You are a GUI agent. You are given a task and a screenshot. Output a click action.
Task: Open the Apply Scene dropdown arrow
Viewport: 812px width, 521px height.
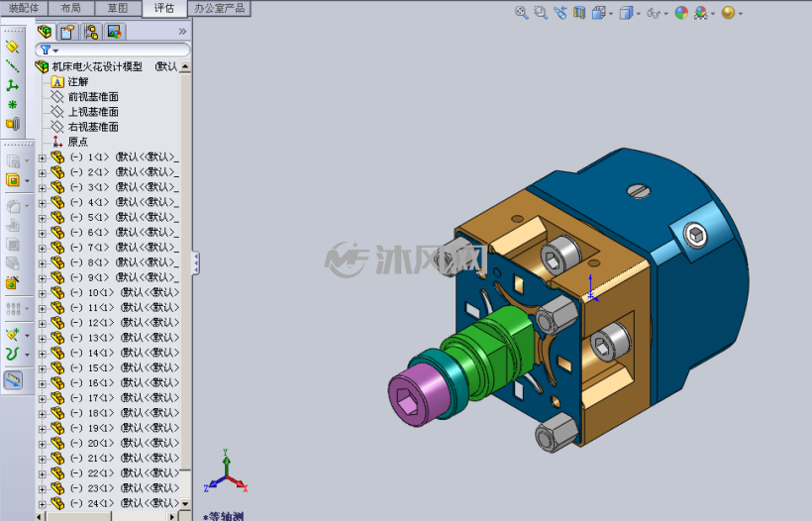pos(713,14)
